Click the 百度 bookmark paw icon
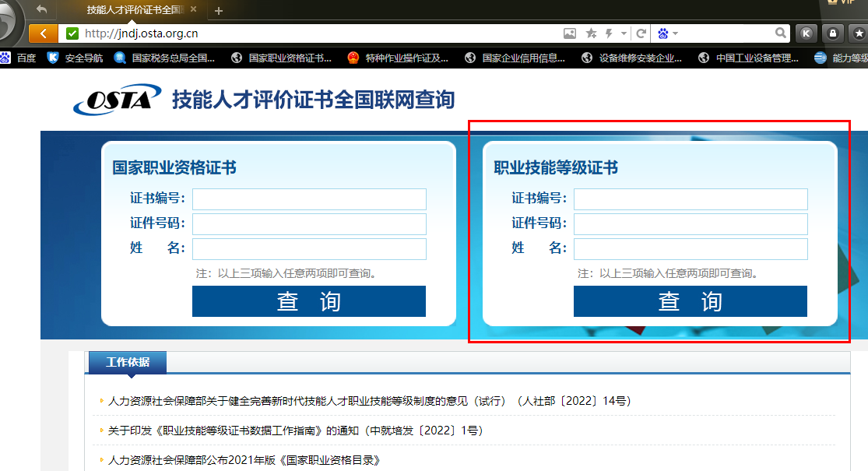Image resolution: width=868 pixels, height=471 pixels. [5, 58]
